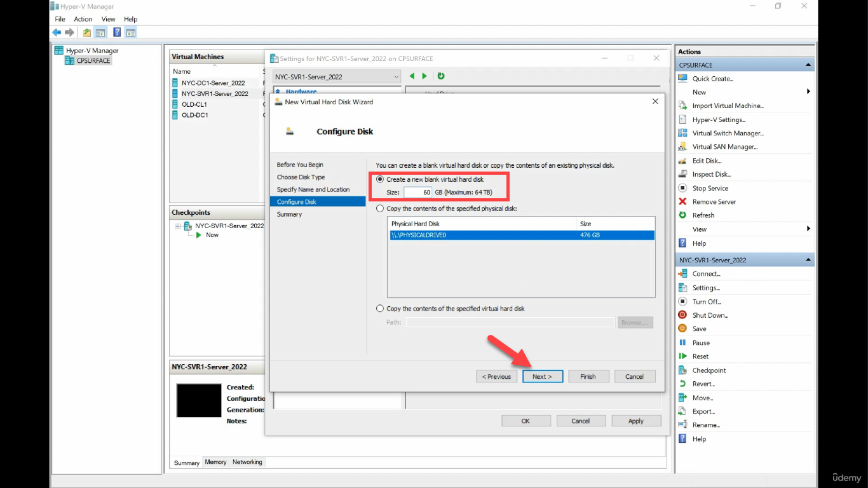Screen dimensions: 868x488
Task: Switch to the Memory tab
Action: click(x=215, y=462)
